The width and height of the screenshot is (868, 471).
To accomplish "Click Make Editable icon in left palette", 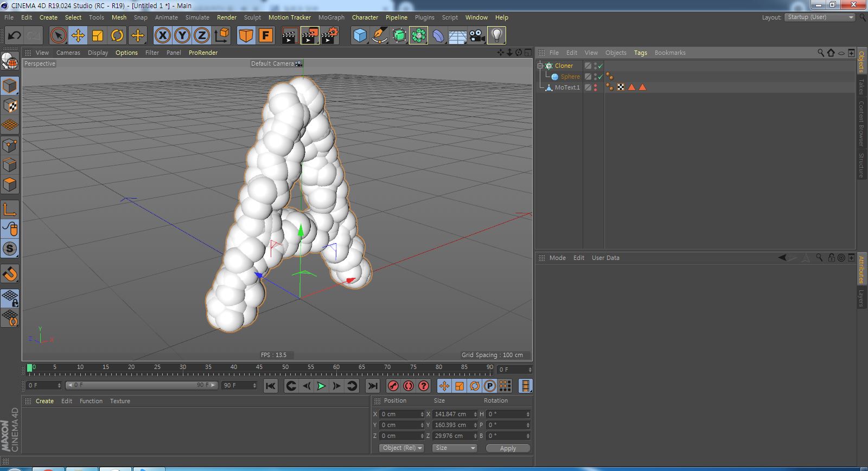I will coord(10,61).
